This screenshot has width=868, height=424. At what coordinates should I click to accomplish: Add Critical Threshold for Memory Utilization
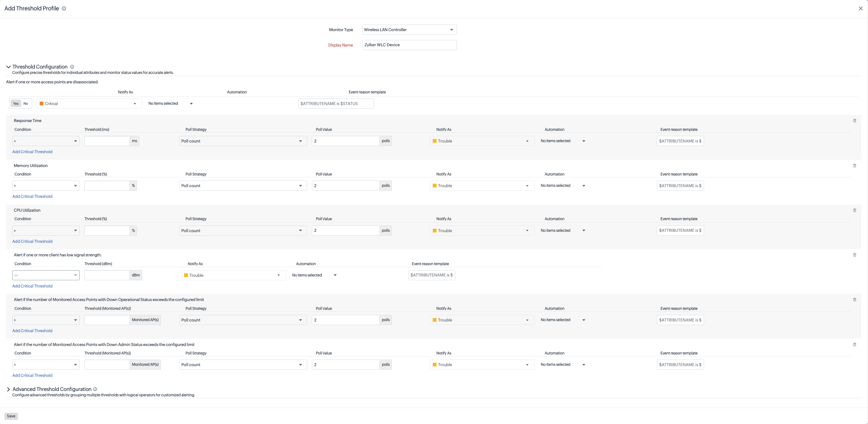pos(32,196)
